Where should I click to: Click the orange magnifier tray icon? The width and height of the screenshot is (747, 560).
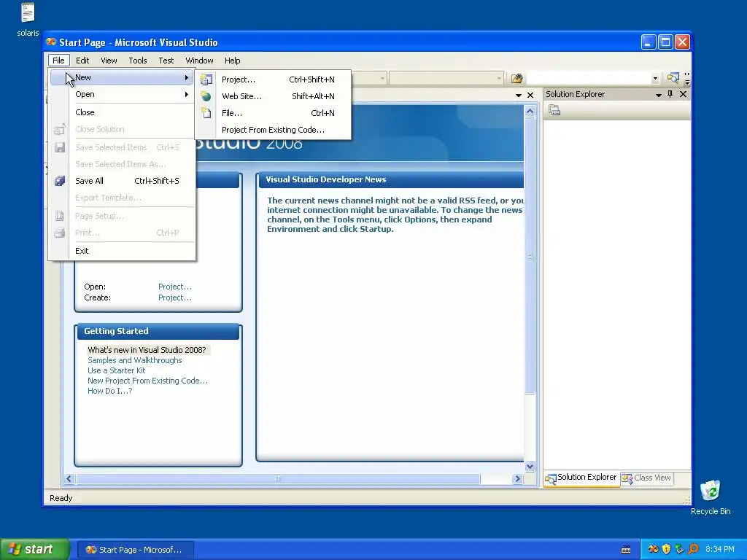click(693, 550)
